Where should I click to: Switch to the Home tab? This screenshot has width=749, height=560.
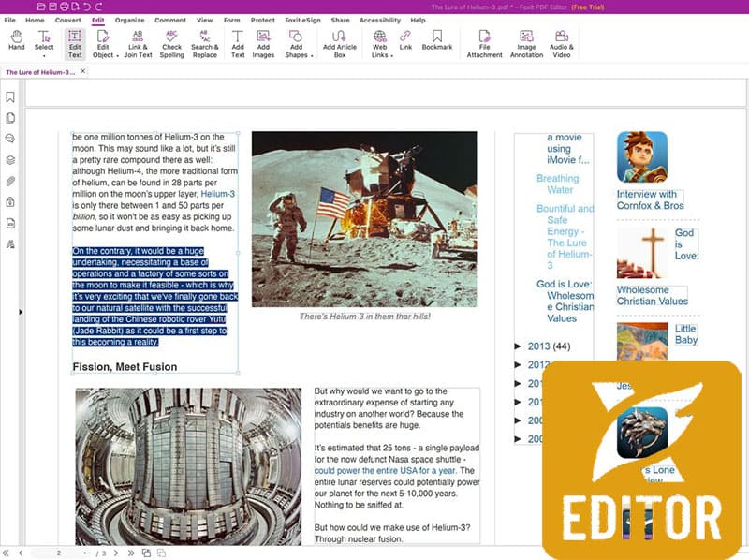coord(35,20)
